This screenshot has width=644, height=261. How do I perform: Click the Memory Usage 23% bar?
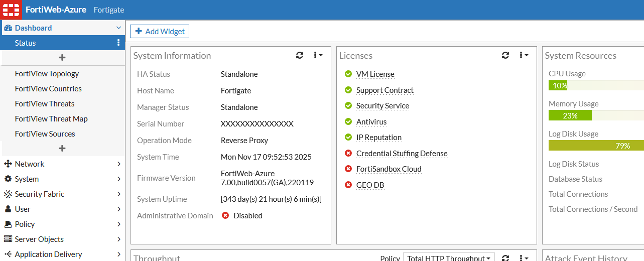pyautogui.click(x=596, y=115)
